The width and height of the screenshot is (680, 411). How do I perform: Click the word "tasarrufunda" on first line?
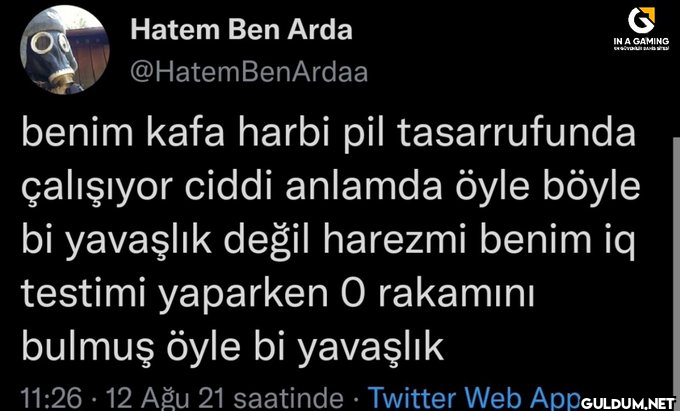click(517, 135)
